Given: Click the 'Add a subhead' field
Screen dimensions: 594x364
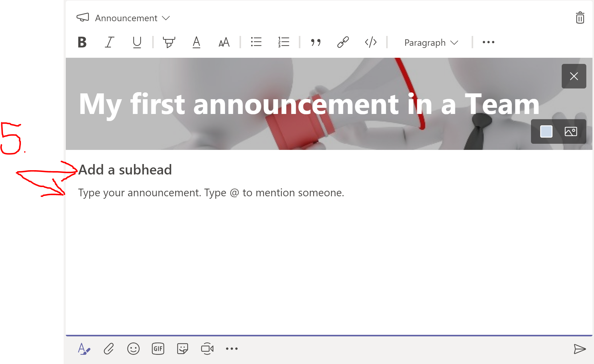Looking at the screenshot, I should 125,170.
